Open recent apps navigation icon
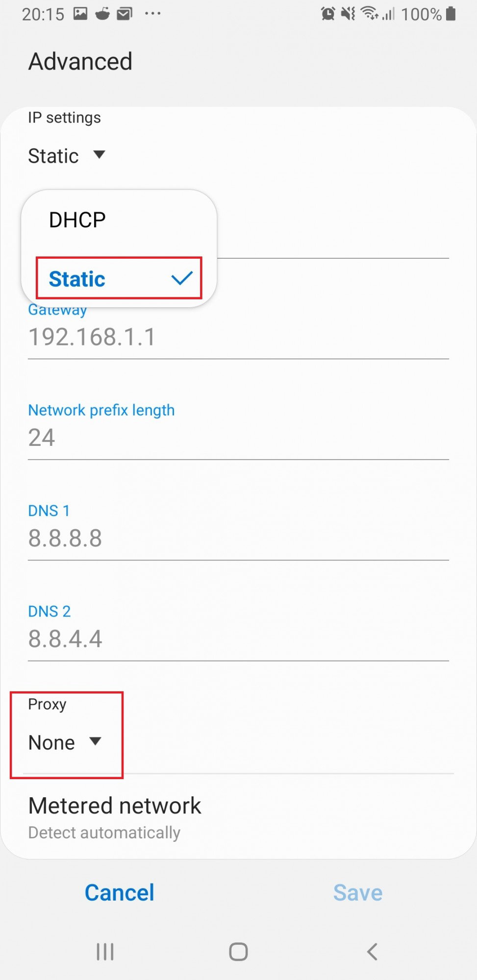Screen dimensions: 477x980 pos(105,952)
